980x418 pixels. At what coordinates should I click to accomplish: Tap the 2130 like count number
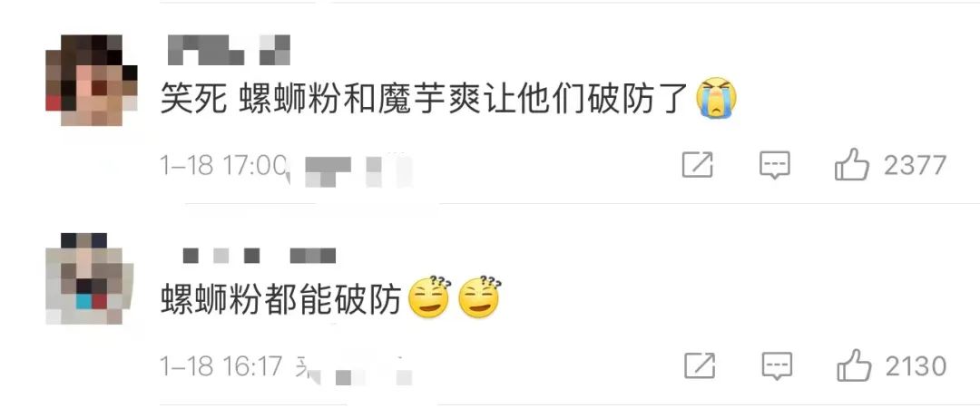click(916, 366)
